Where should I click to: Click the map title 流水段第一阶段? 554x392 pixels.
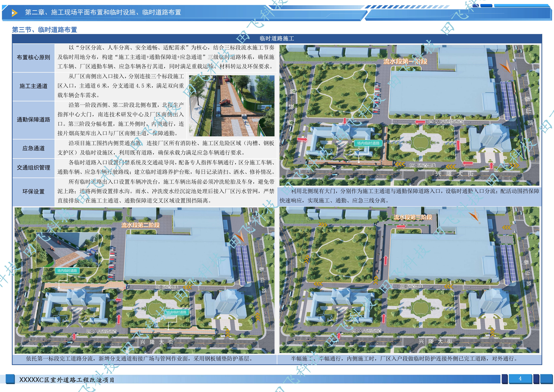[x=405, y=61]
